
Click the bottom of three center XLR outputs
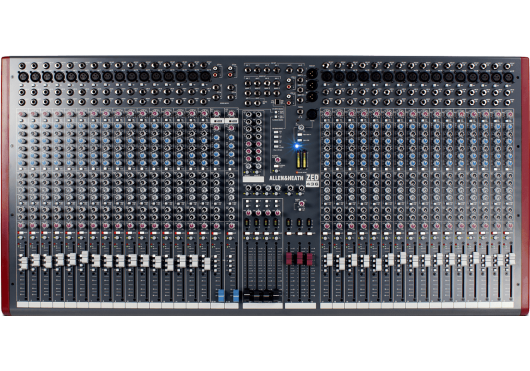tap(312, 96)
